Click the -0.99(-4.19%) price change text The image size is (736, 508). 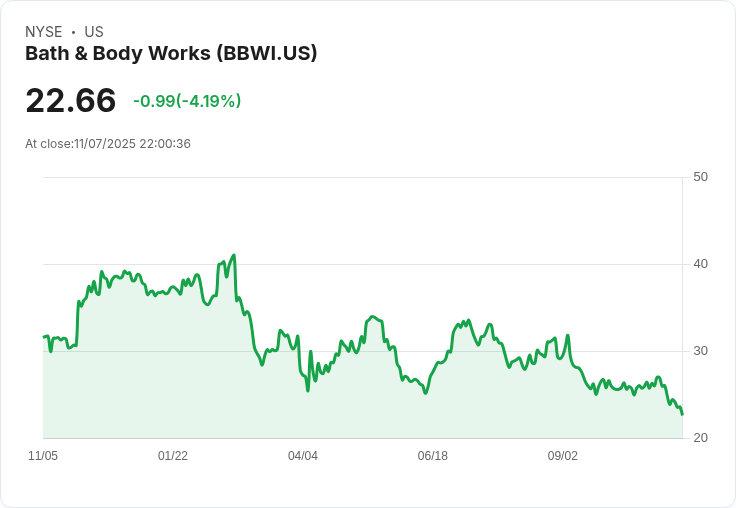coord(187,101)
